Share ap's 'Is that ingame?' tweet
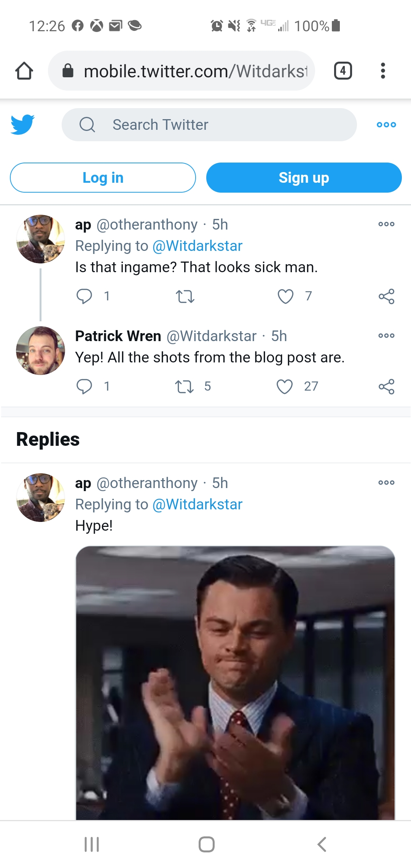This screenshot has height=868, width=411. (x=386, y=296)
